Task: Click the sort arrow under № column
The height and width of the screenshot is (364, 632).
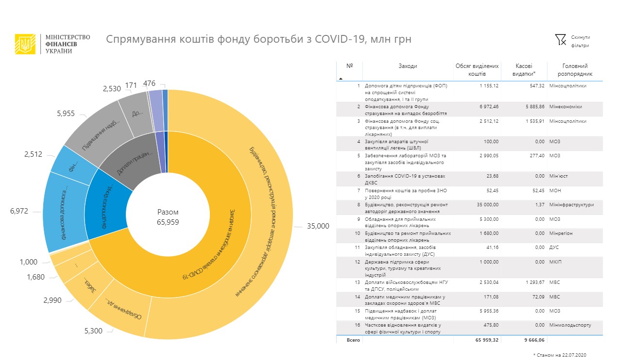Action: coord(341,78)
